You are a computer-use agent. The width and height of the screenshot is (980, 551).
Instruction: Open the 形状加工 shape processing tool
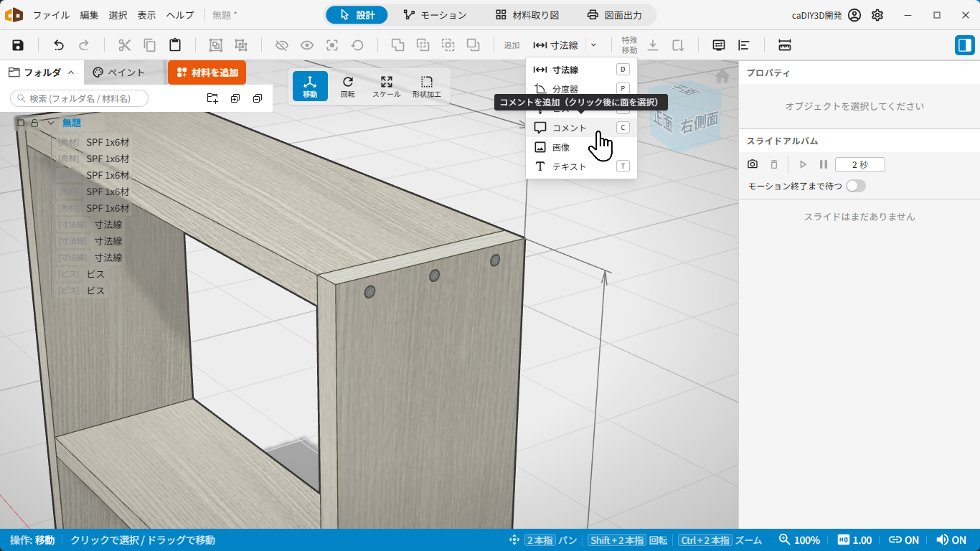[427, 87]
